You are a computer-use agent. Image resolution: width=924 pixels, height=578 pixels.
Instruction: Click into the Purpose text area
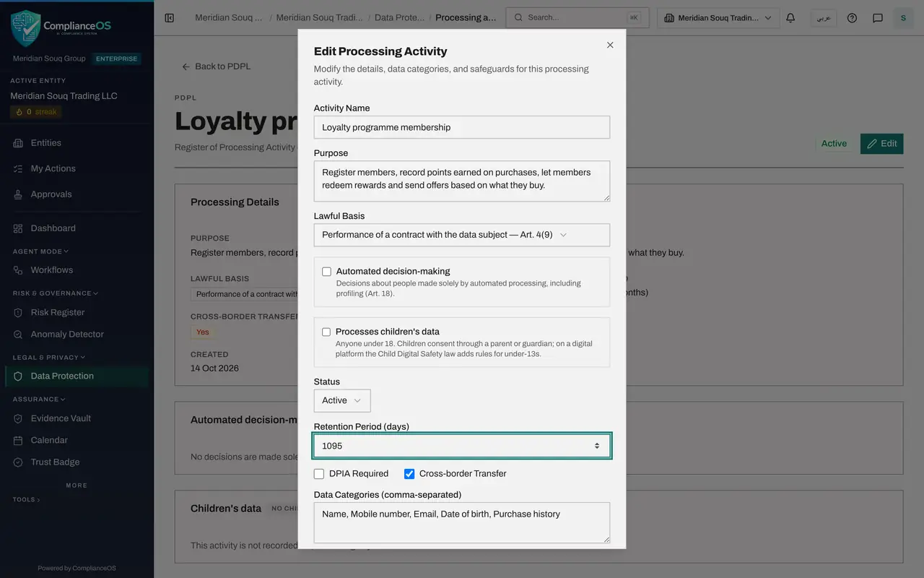click(x=462, y=181)
